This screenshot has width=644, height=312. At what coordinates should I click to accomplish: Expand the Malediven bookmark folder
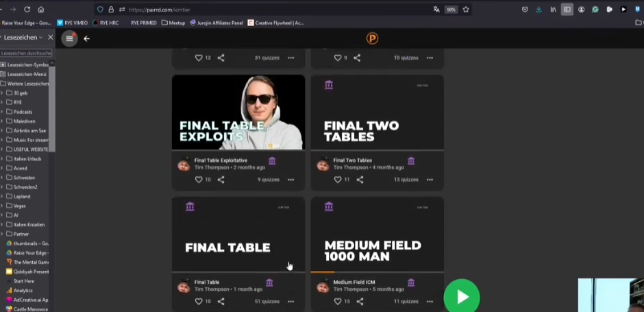tap(1, 121)
